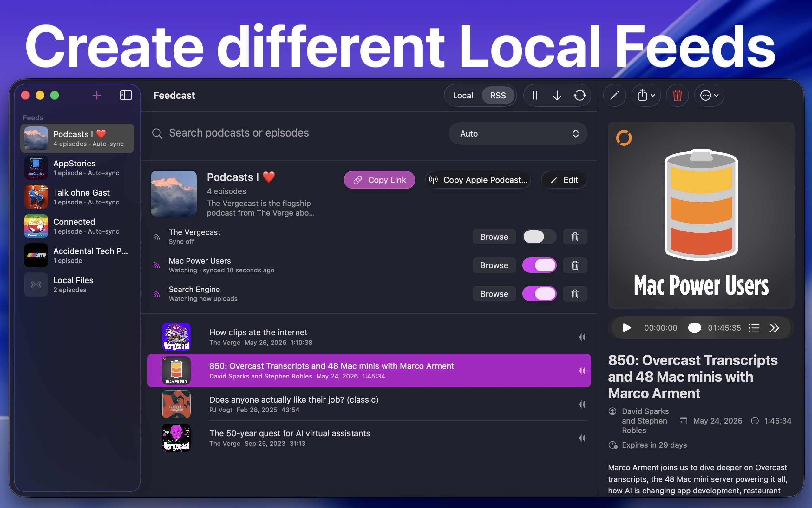Image resolution: width=812 pixels, height=508 pixels.
Task: Disable sync for Search Engine
Action: 539,294
